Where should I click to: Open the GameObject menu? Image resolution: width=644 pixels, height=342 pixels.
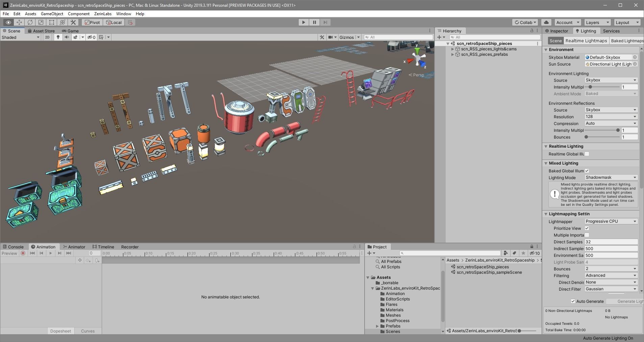point(52,14)
